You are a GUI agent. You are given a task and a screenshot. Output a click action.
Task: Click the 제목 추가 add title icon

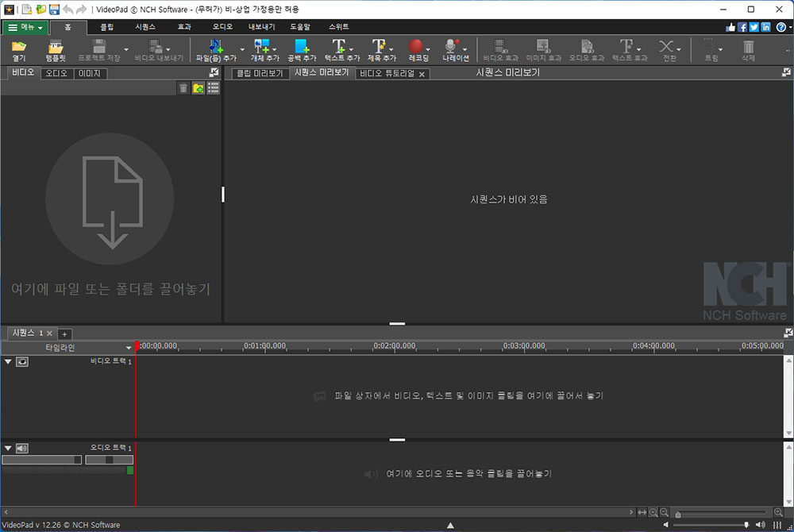[x=378, y=46]
